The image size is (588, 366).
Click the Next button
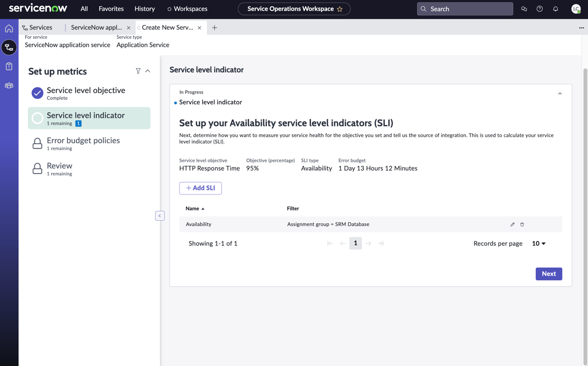tap(549, 274)
